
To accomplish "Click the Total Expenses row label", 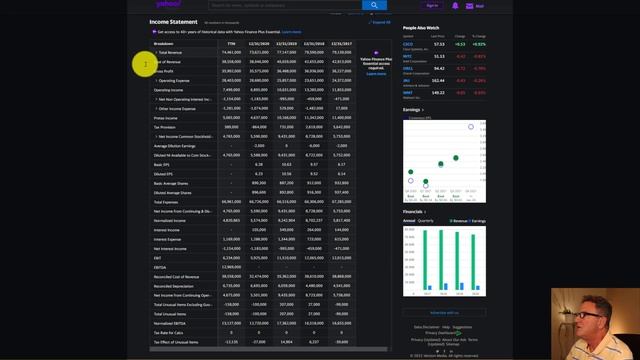I will [166, 202].
